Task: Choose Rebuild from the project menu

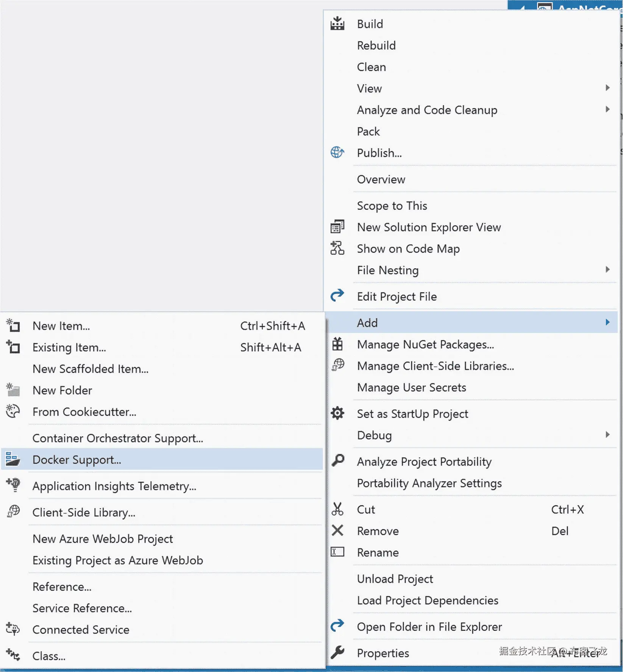Action: point(376,45)
